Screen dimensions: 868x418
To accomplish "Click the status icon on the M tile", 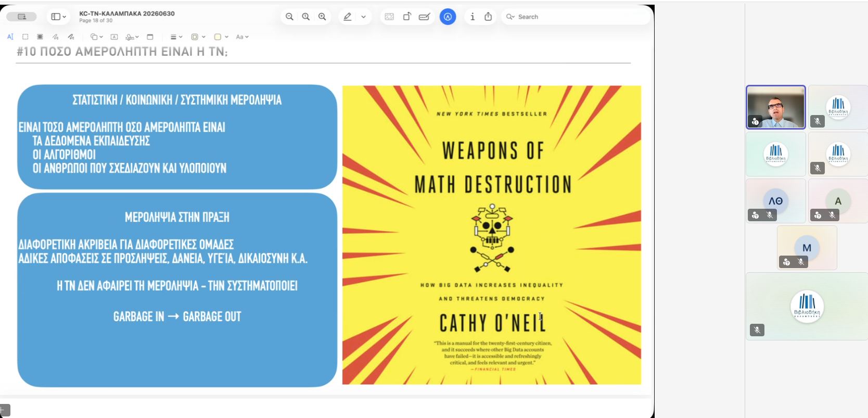I will tap(786, 262).
